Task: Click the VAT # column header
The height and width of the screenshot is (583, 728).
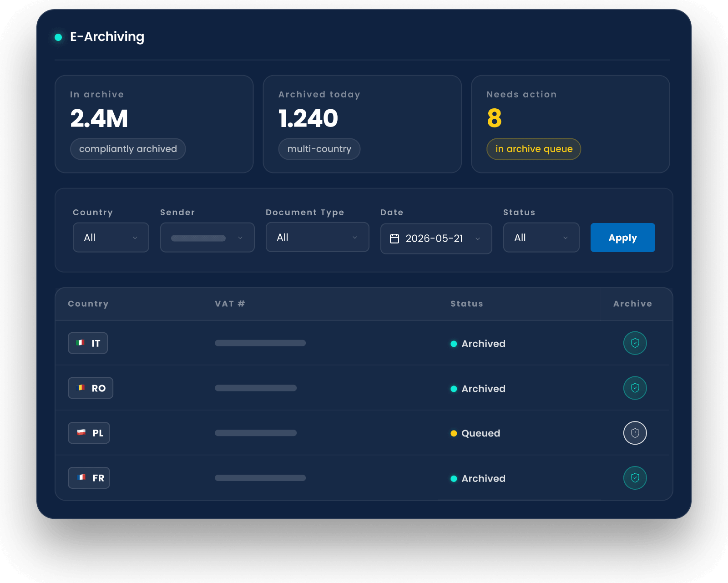Action: [x=230, y=304]
